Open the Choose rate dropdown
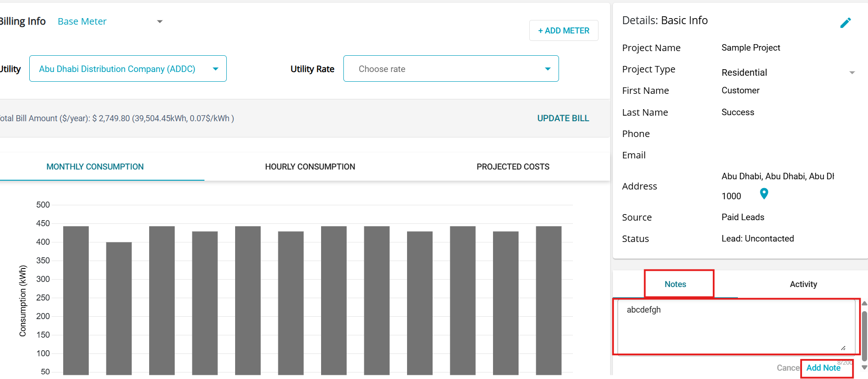The width and height of the screenshot is (868, 379). point(547,69)
